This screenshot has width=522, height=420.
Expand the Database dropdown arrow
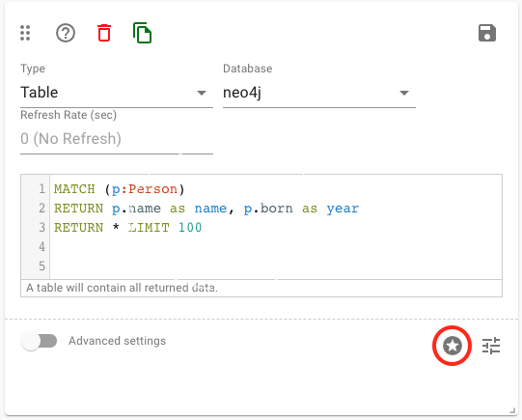click(404, 93)
